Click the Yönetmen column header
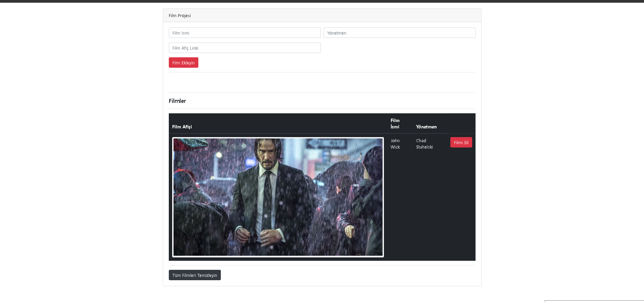This screenshot has height=302, width=644. pos(426,127)
